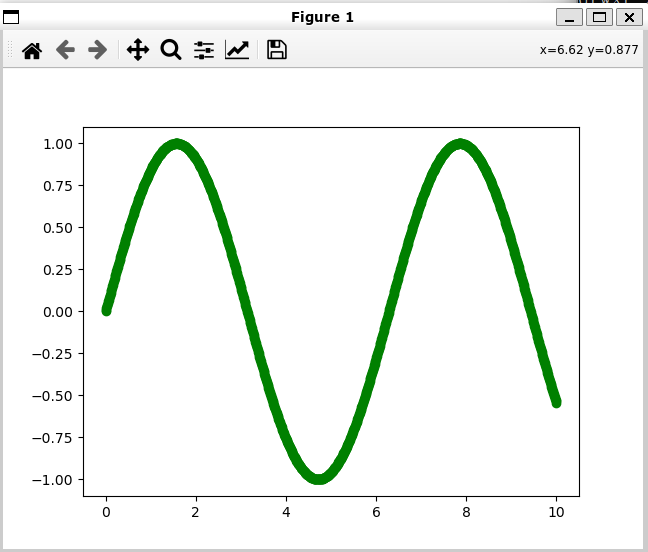Activate the zoom-to-rectangle magnifier tool
This screenshot has width=648, height=552.
tap(171, 50)
